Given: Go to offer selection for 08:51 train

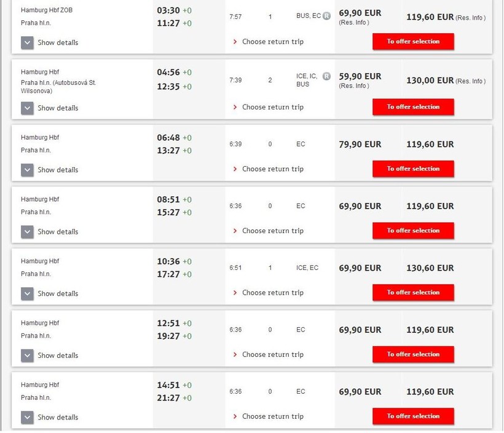Looking at the screenshot, I should [413, 231].
